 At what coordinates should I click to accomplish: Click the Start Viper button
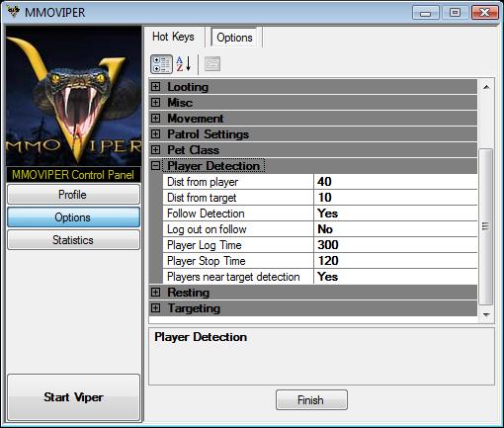pyautogui.click(x=73, y=397)
